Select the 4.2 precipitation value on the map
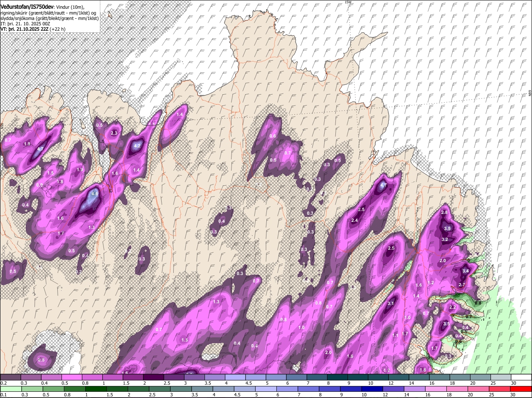Viewport: 532px width, 398px height. click(138, 146)
